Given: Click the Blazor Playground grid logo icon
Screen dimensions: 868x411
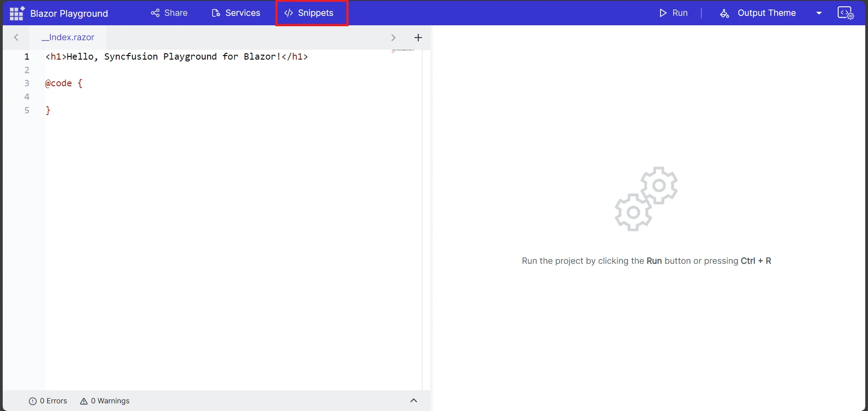Looking at the screenshot, I should (16, 13).
